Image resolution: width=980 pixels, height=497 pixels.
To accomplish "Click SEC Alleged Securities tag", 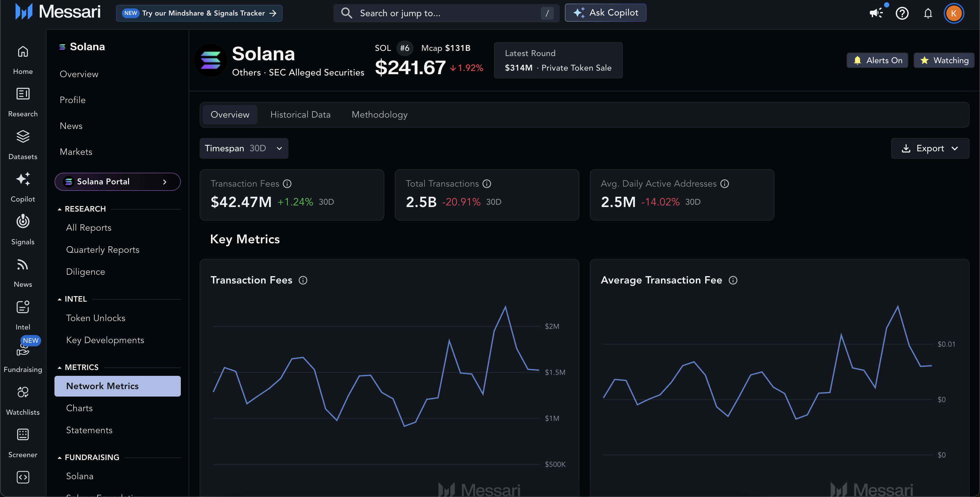I will [x=316, y=72].
